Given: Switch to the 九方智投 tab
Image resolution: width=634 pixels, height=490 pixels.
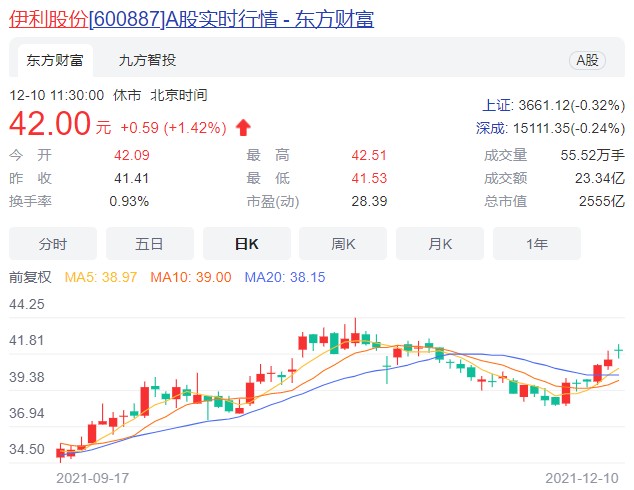Looking at the screenshot, I should 147,60.
